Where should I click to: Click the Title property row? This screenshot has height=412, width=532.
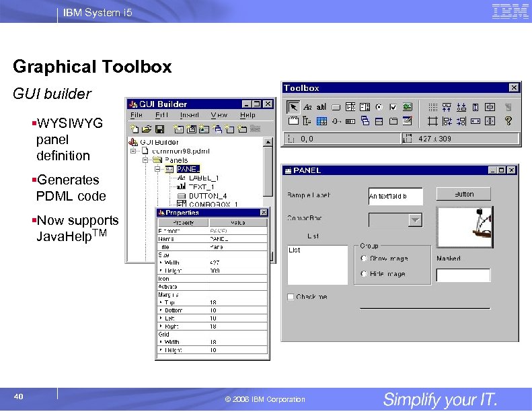213,247
